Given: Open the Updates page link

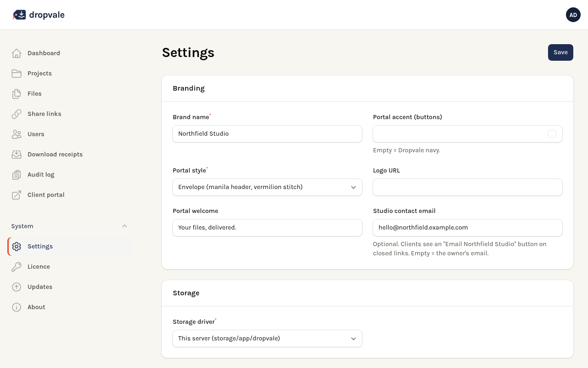Looking at the screenshot, I should pyautogui.click(x=70, y=287).
